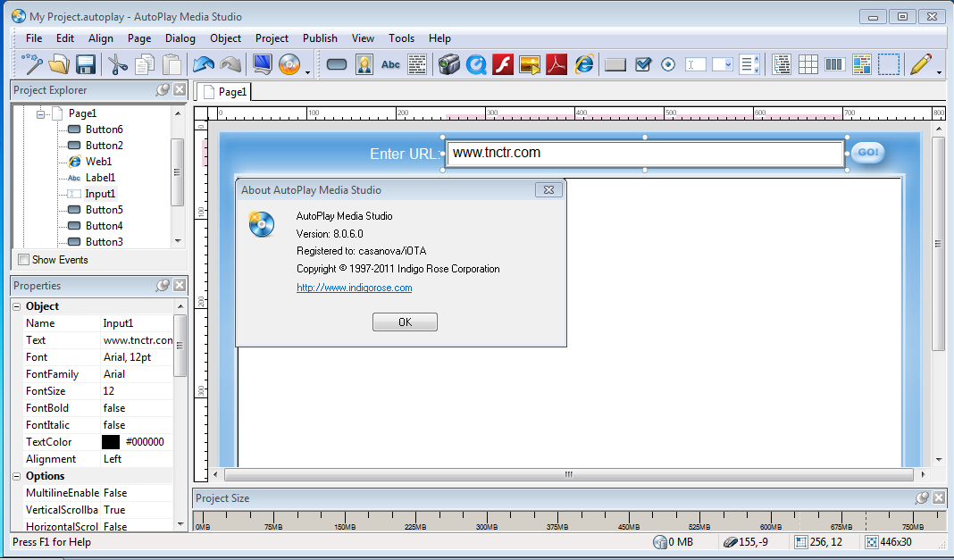
Task: Click the Cut scissors icon
Action: (117, 63)
